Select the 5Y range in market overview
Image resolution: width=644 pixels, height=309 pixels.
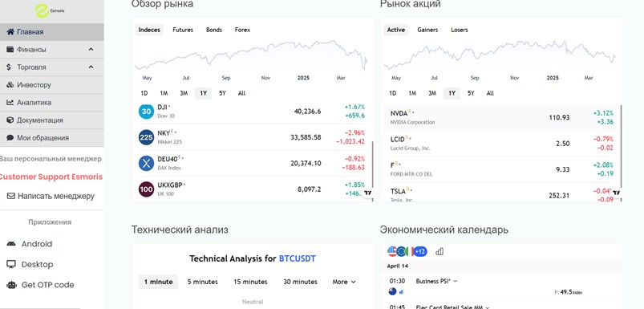tap(222, 93)
